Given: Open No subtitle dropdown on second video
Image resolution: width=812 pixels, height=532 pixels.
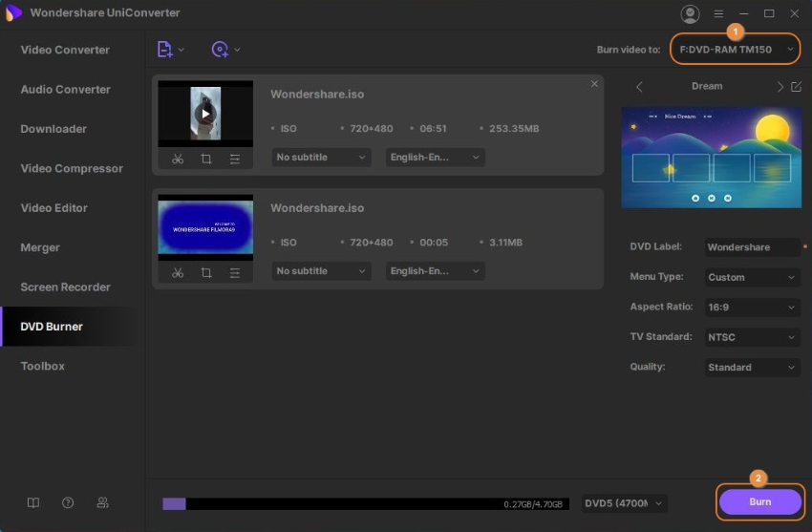Looking at the screenshot, I should [321, 271].
